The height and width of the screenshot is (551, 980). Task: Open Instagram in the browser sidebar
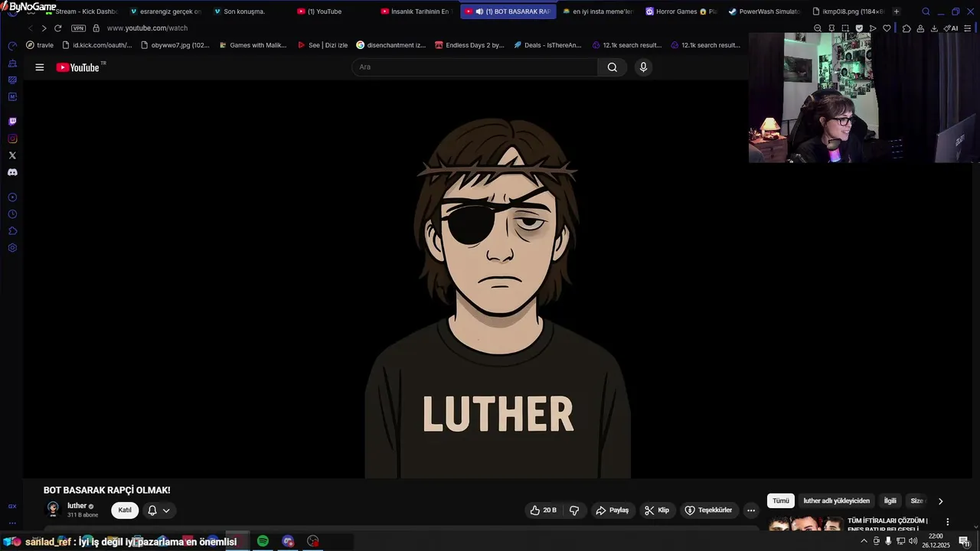(12, 139)
